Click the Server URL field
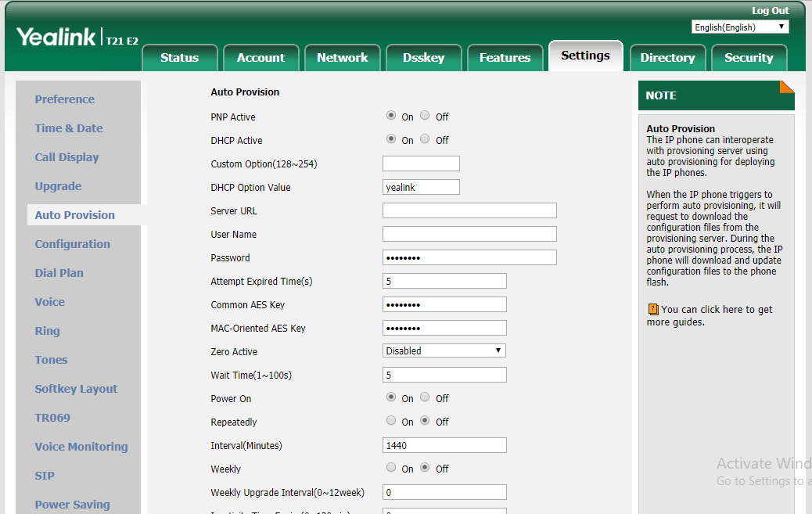 [x=469, y=210]
